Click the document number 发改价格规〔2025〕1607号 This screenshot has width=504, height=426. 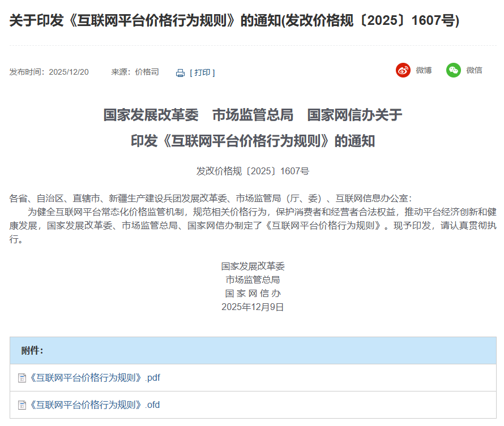[252, 170]
